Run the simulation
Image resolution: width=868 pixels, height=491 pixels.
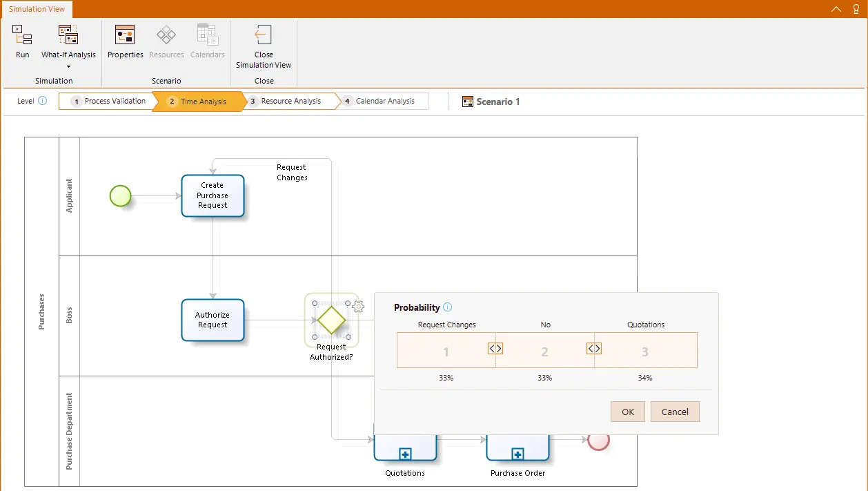pyautogui.click(x=23, y=42)
